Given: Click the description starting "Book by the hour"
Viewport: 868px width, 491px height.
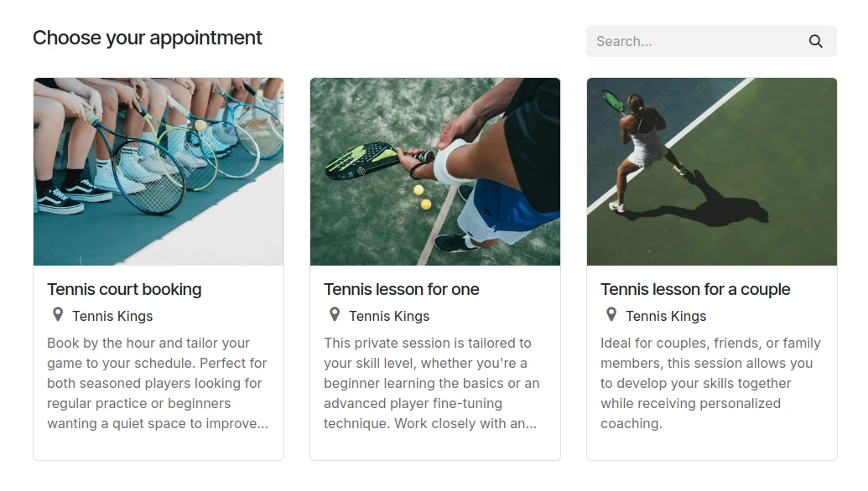Looking at the screenshot, I should tap(158, 383).
